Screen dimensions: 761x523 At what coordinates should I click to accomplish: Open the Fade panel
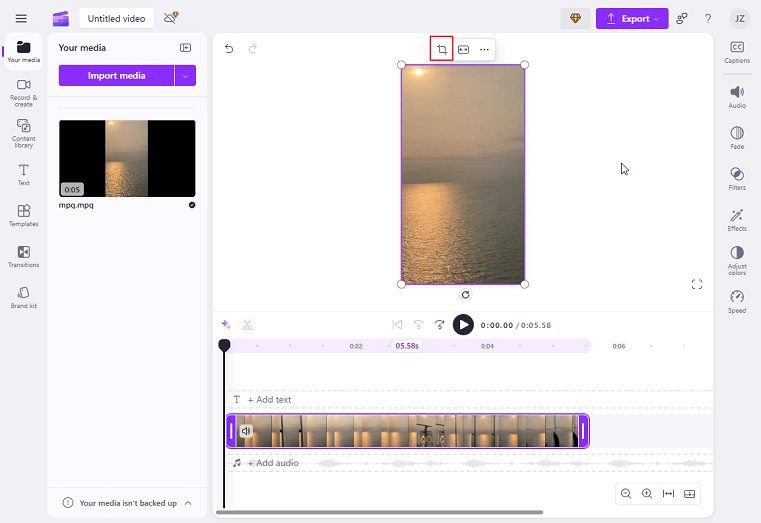coord(737,138)
